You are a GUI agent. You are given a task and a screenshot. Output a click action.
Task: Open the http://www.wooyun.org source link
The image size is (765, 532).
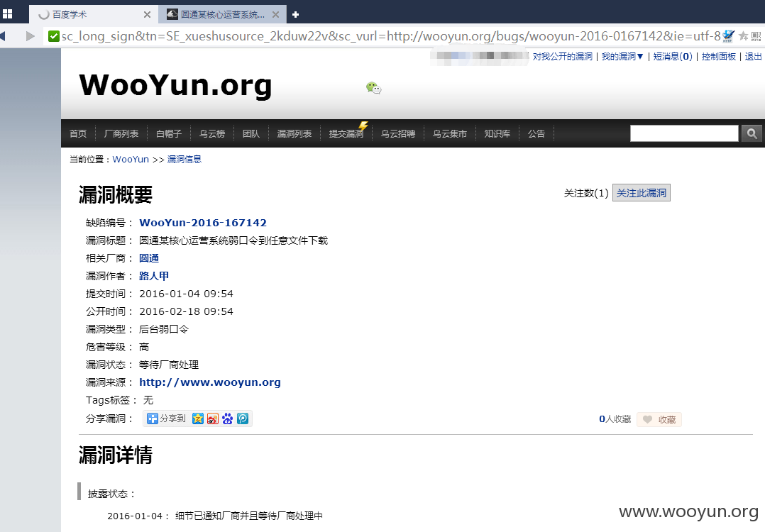210,382
